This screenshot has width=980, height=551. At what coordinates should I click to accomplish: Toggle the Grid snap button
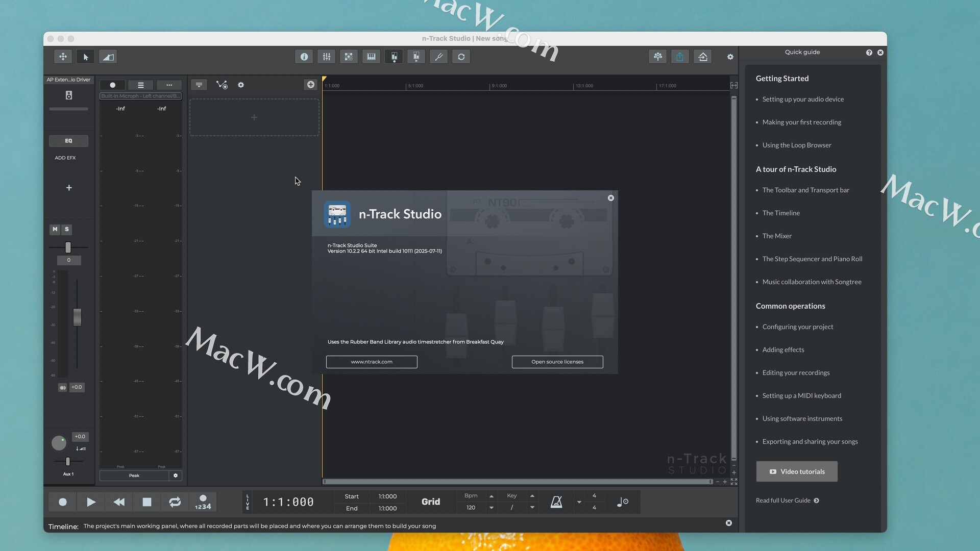(431, 502)
